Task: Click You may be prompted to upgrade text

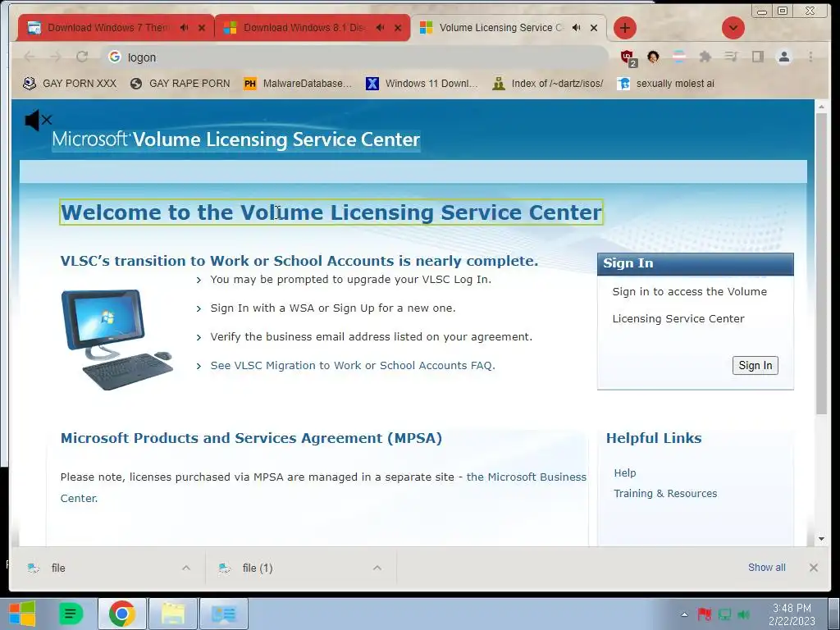Action: tap(350, 280)
